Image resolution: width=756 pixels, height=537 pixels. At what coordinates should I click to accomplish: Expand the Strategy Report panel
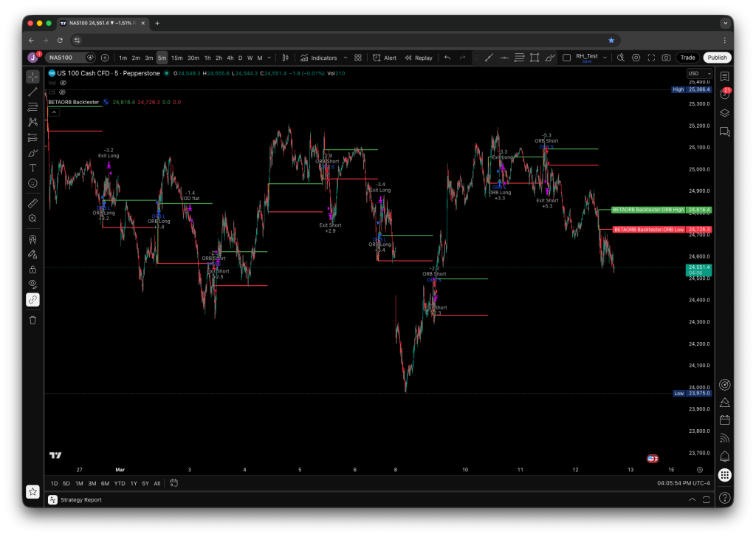692,500
